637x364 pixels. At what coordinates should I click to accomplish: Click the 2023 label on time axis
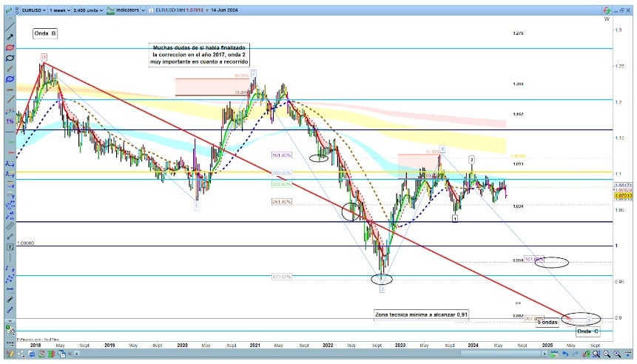pyautogui.click(x=402, y=345)
